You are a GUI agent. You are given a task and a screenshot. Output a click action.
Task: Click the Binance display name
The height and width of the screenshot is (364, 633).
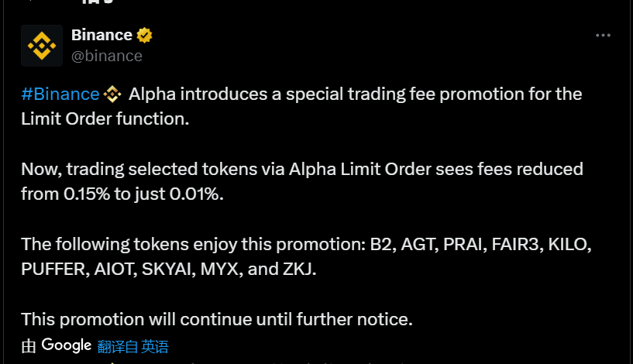(101, 35)
